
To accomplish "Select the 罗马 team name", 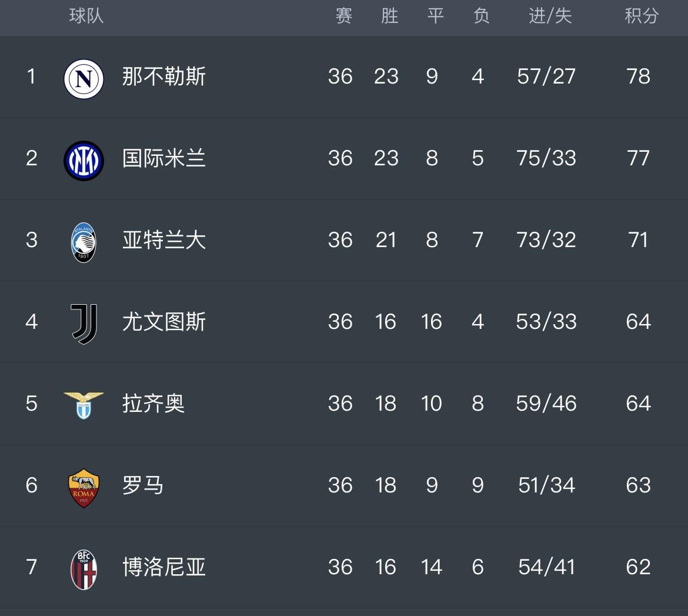I will pyautogui.click(x=143, y=485).
